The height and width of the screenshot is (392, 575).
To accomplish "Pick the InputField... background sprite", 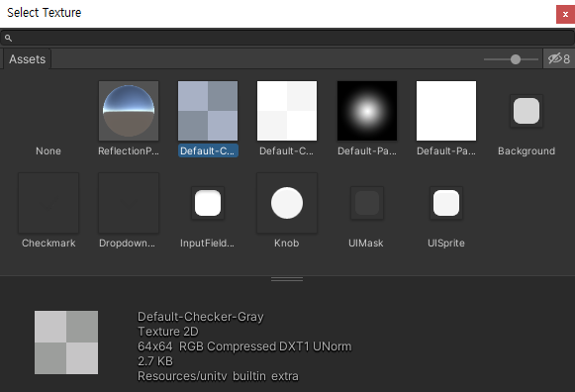I will (208, 203).
